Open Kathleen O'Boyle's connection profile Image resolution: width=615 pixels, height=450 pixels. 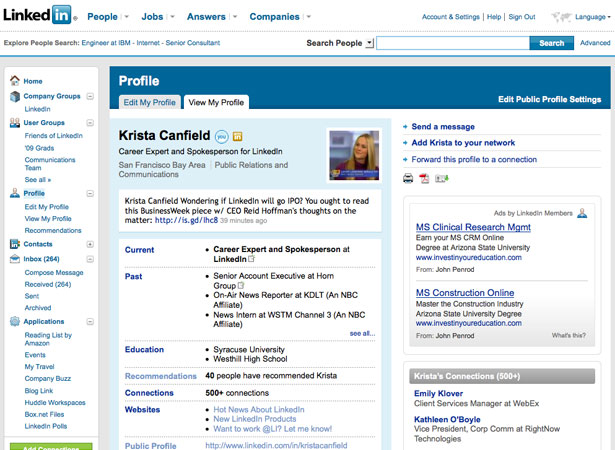(x=447, y=419)
